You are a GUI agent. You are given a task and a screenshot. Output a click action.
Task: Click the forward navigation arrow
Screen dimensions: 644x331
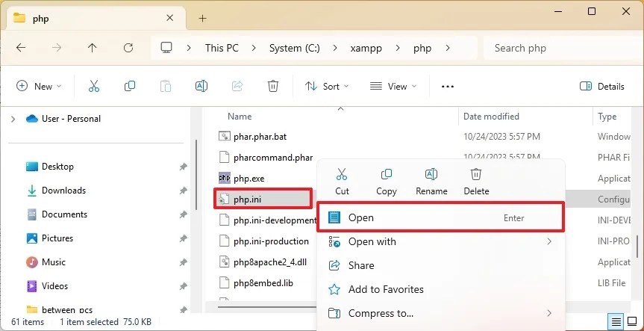coord(57,48)
